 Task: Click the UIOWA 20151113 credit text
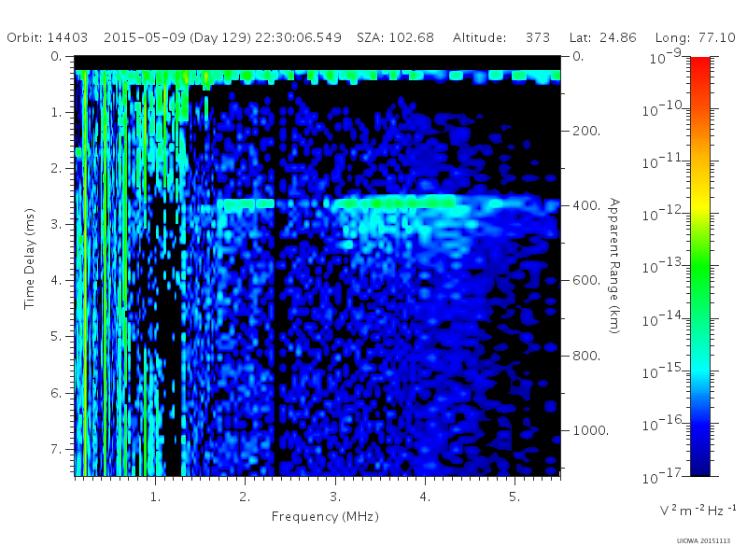[x=703, y=541]
